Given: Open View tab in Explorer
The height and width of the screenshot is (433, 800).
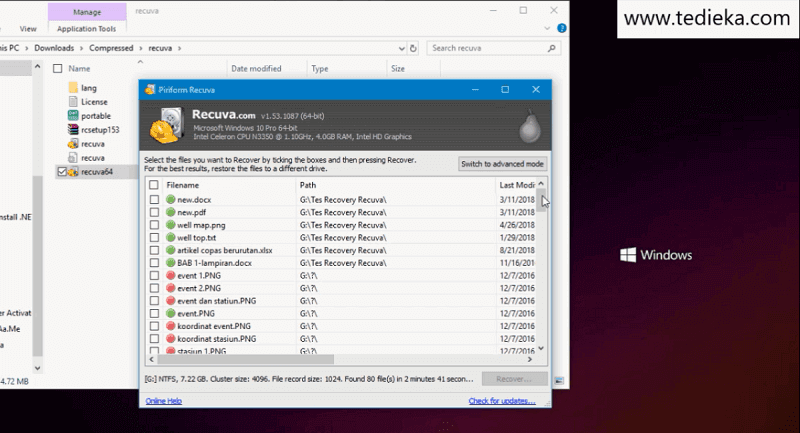Looking at the screenshot, I should [x=28, y=29].
